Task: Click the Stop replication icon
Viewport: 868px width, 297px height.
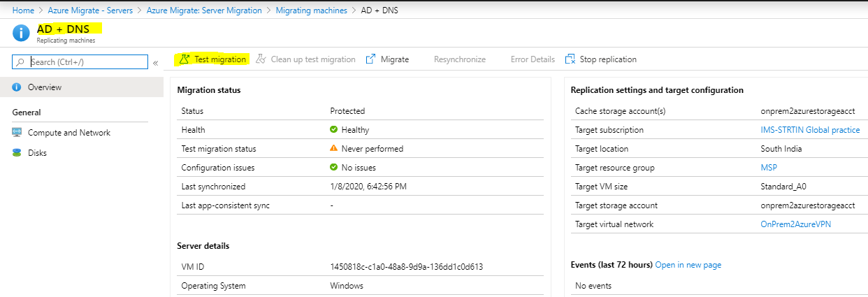Action: click(x=570, y=59)
